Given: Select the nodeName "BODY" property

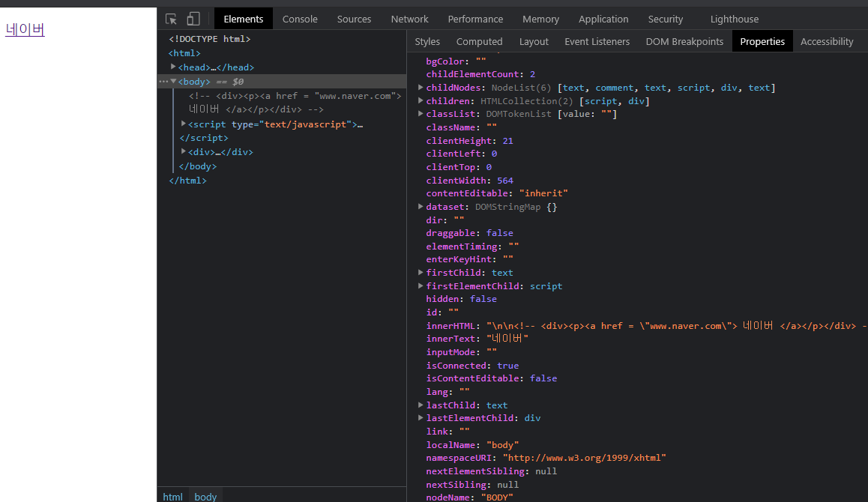Looking at the screenshot, I should point(469,497).
